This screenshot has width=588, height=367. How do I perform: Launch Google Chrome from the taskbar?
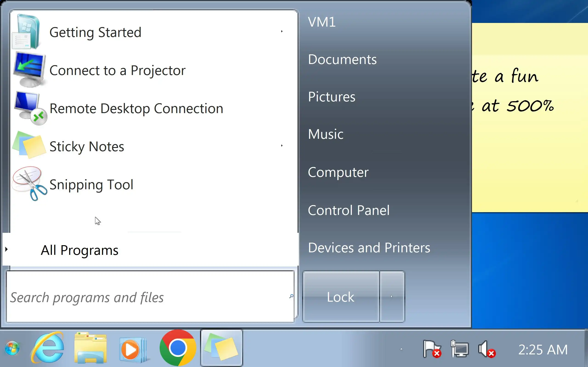[178, 348]
